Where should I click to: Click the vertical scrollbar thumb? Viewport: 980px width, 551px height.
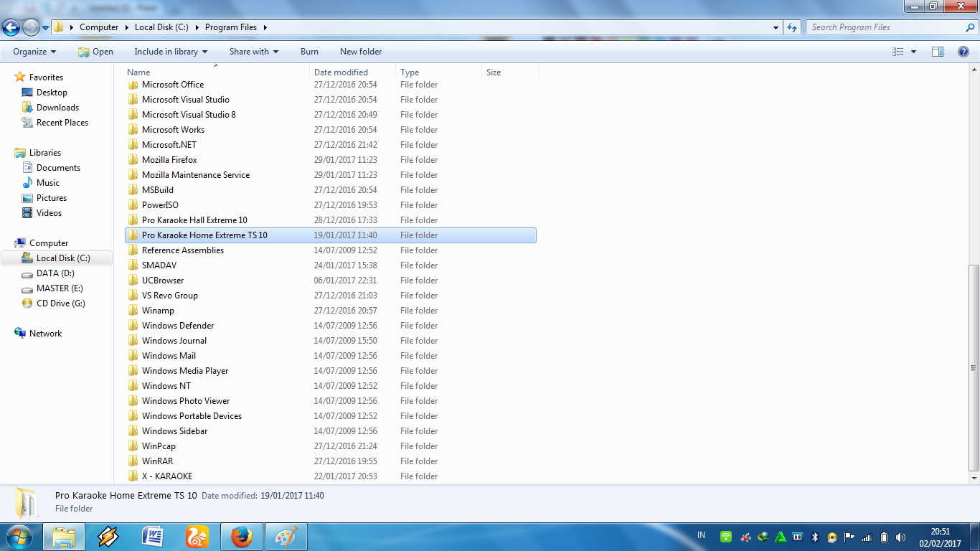point(974,367)
